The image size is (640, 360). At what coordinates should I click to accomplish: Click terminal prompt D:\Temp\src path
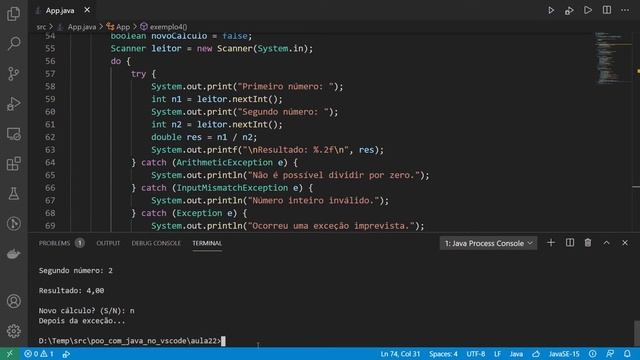[x=130, y=341]
